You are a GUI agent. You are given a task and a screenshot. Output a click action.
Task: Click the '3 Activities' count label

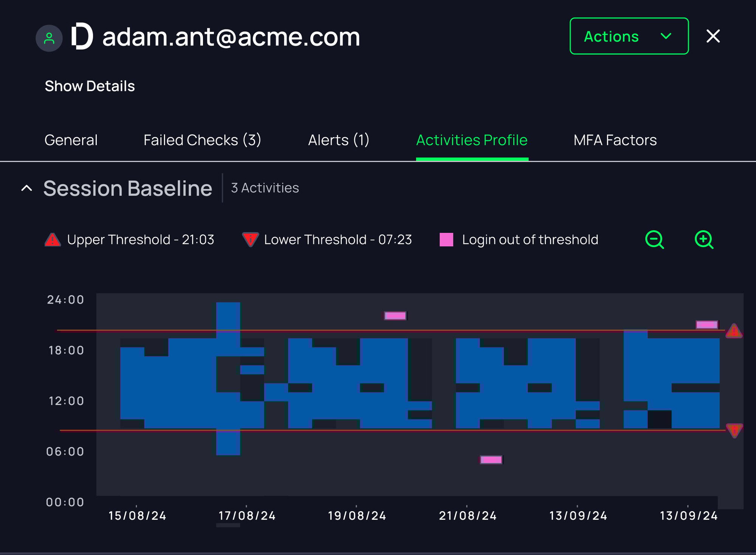click(265, 188)
